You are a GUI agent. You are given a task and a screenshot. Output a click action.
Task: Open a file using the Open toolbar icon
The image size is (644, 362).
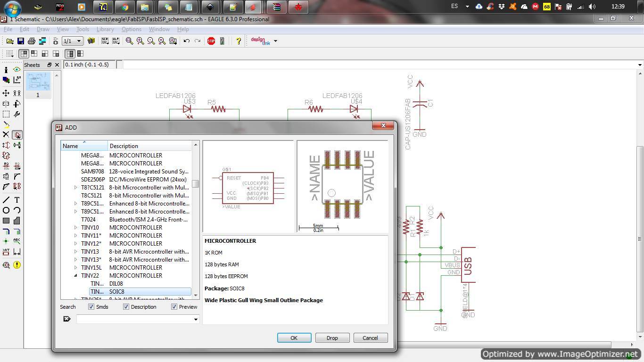click(x=9, y=41)
